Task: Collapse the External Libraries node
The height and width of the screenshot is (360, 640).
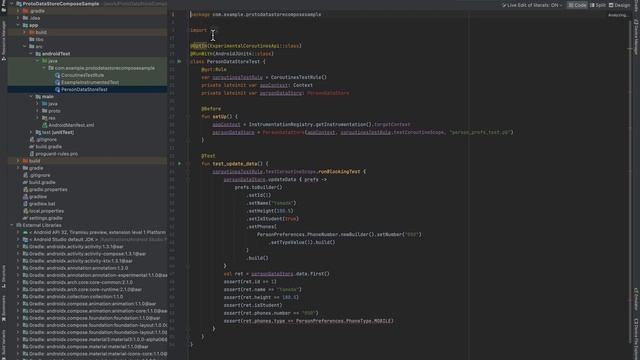Action: tap(12, 225)
